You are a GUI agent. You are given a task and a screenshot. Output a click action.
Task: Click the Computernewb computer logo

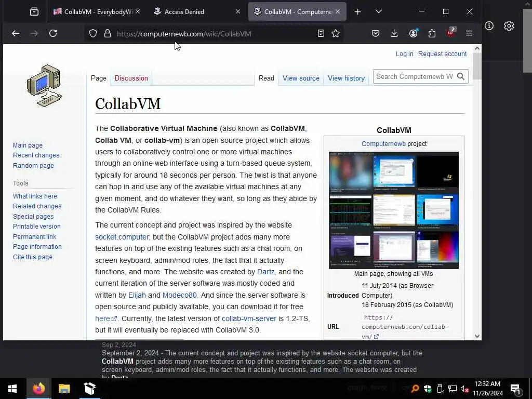[x=45, y=86]
